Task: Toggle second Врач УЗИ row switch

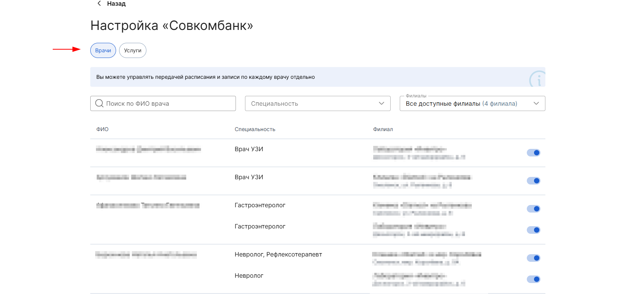Action: tap(534, 181)
